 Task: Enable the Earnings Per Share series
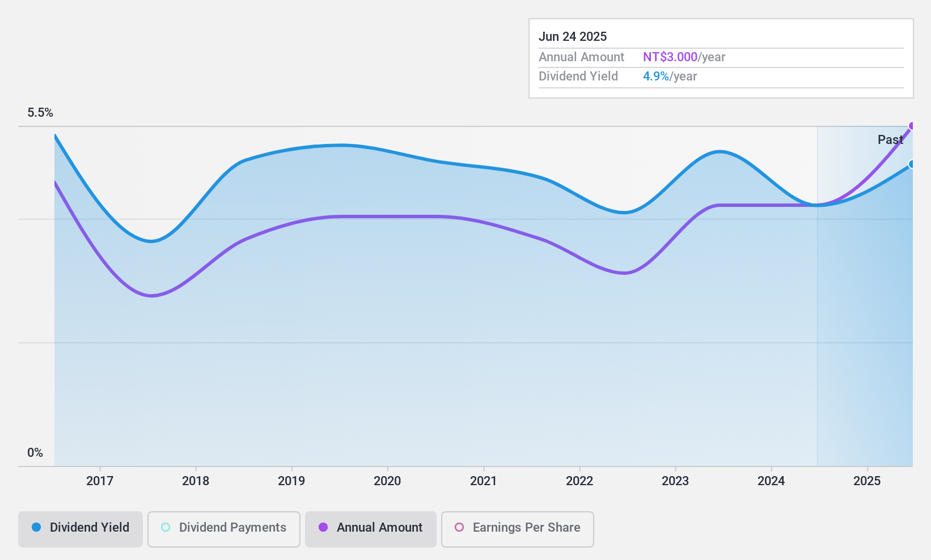click(x=518, y=529)
